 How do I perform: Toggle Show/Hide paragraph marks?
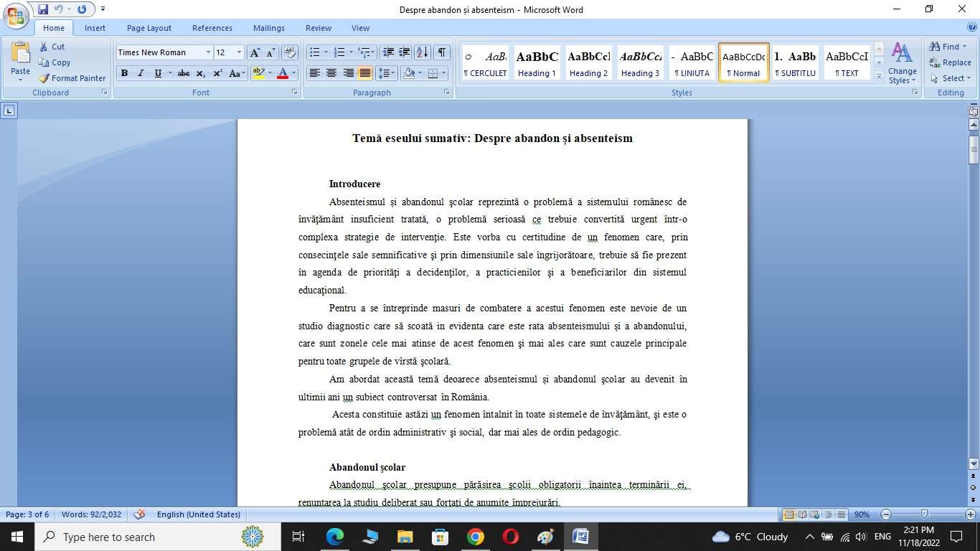point(442,52)
